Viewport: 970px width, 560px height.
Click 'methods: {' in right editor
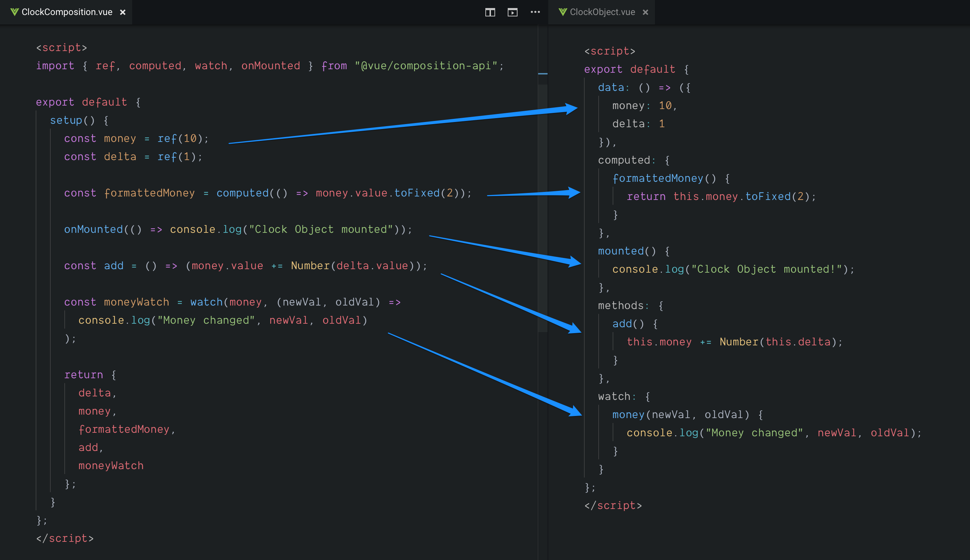(631, 306)
